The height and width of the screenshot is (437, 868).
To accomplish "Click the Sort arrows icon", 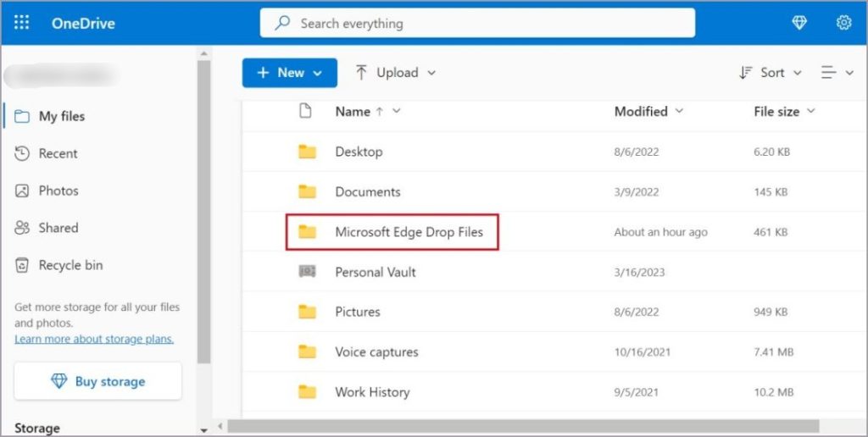I will pyautogui.click(x=746, y=73).
